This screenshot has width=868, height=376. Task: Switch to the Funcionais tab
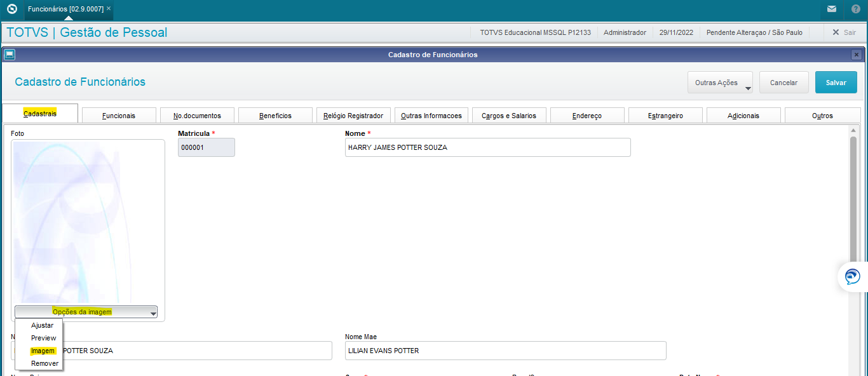[x=119, y=116]
